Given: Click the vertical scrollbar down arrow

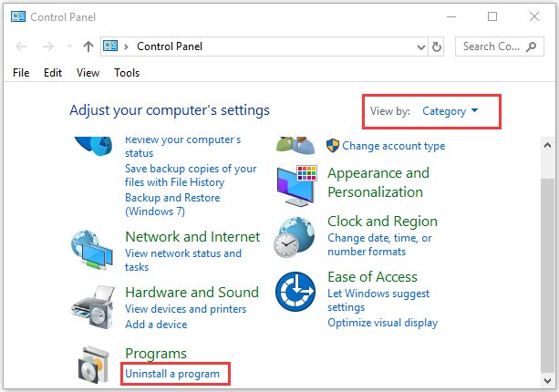Looking at the screenshot, I should click(548, 378).
